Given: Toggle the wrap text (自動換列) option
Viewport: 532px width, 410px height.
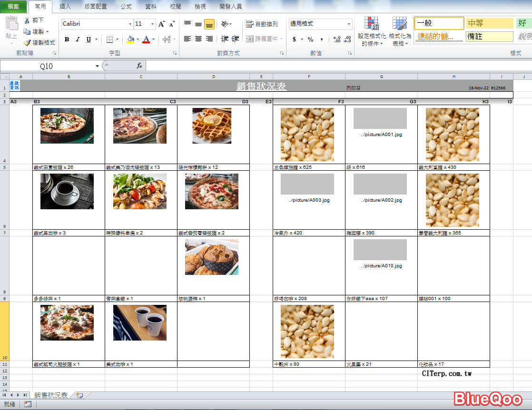Looking at the screenshot, I should click(262, 24).
